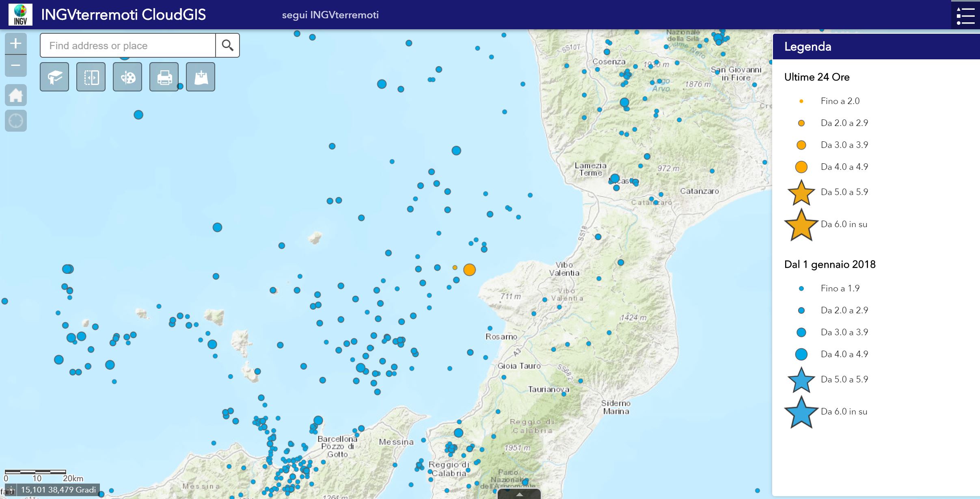980x499 pixels.
Task: Zoom out of the map
Action: pos(15,65)
